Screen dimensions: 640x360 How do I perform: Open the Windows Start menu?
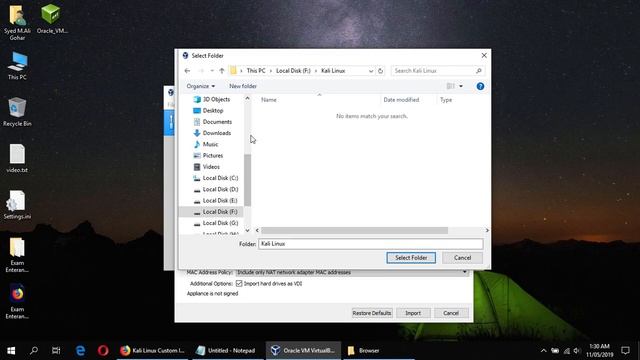coord(11,351)
